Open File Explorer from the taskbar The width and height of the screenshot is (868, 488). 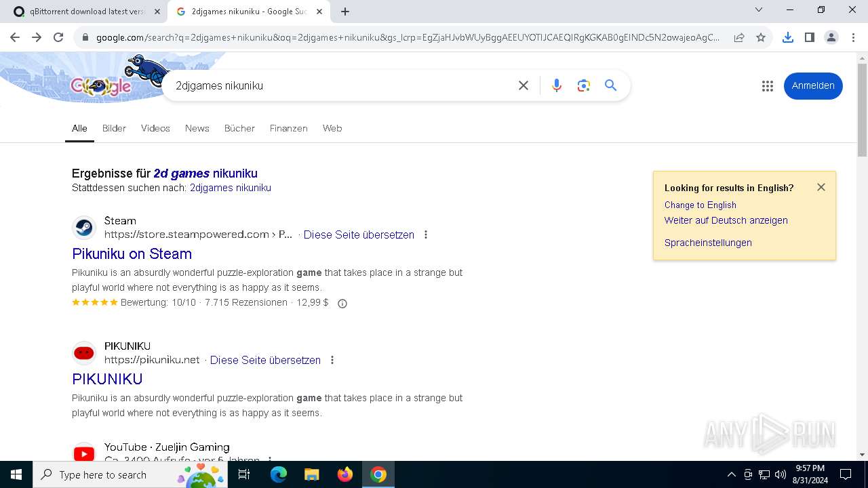coord(312,474)
